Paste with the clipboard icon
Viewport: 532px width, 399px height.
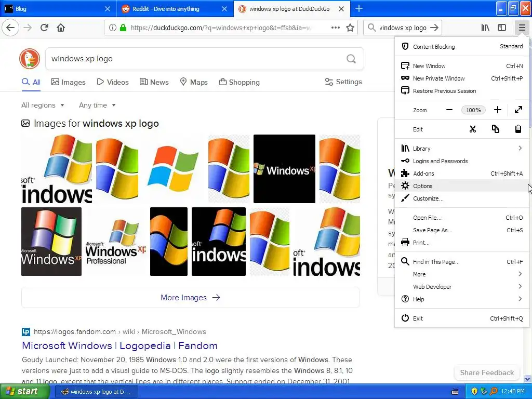518,129
